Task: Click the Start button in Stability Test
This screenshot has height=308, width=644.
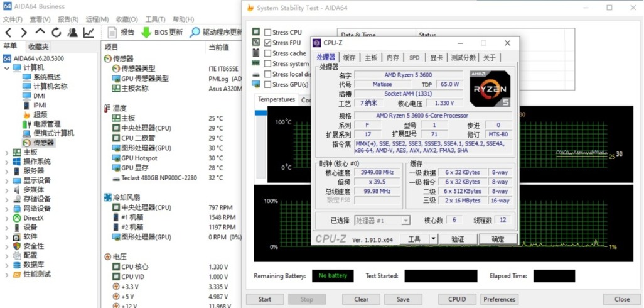Action: pos(265,299)
